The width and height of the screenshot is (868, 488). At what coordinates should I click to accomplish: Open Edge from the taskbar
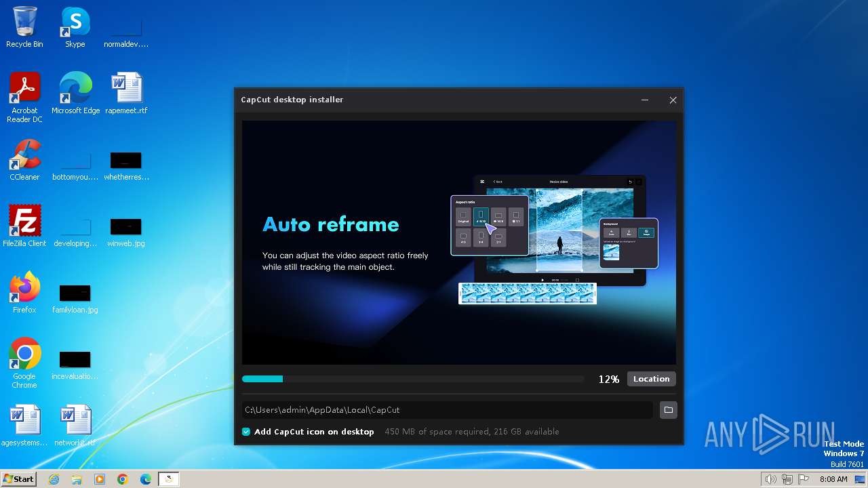click(146, 479)
